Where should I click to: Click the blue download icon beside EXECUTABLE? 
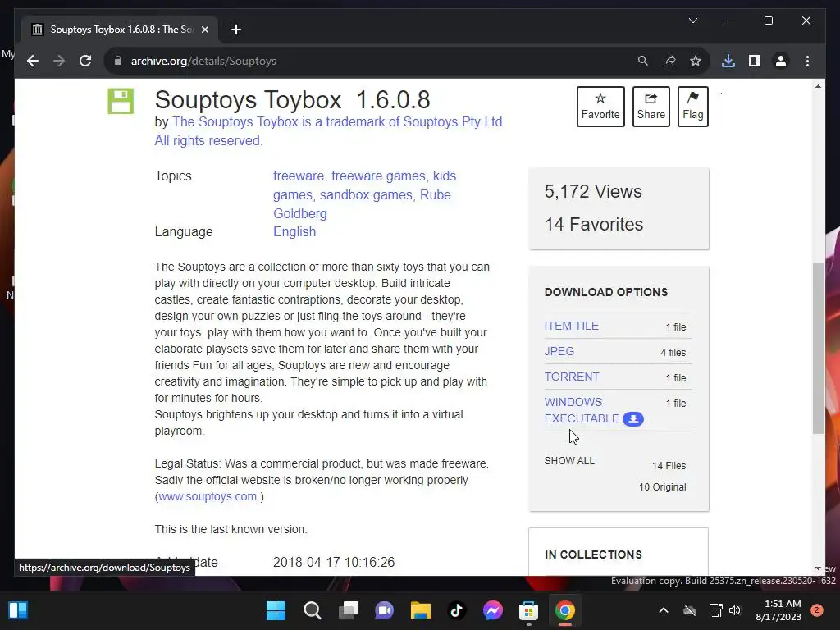tap(632, 419)
